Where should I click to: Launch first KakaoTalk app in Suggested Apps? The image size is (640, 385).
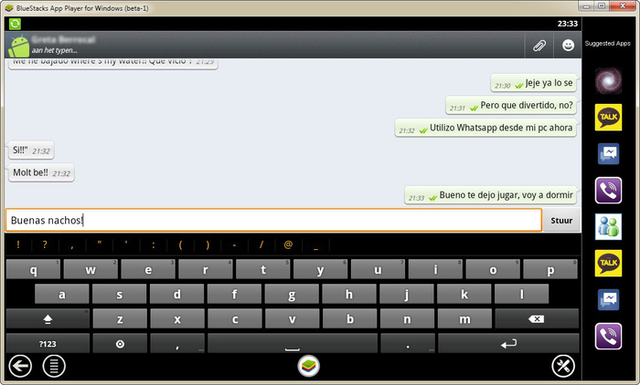click(x=608, y=117)
